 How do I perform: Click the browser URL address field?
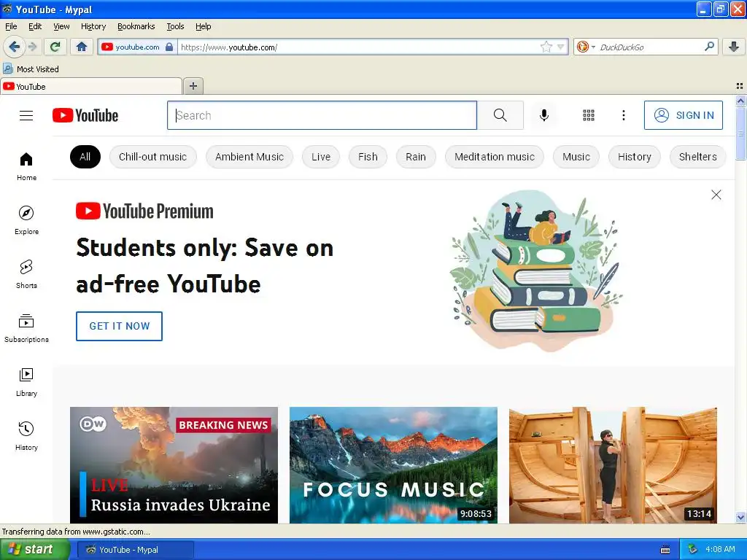(358, 47)
